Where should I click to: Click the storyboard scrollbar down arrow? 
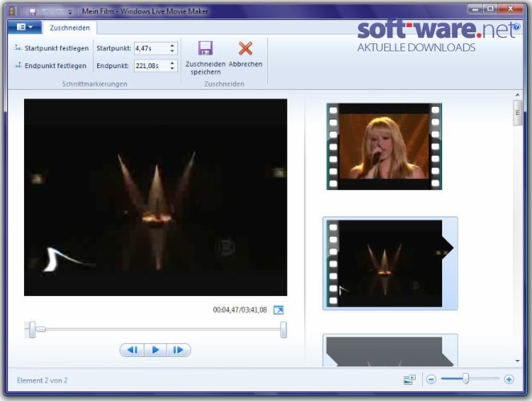[x=518, y=362]
